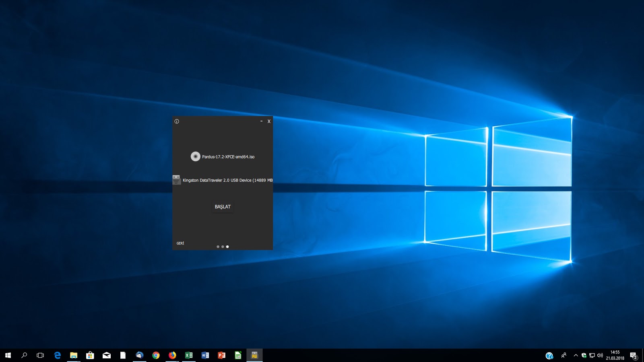Close the Pardus image writer window
Image resolution: width=644 pixels, height=362 pixels.
pos(269,121)
